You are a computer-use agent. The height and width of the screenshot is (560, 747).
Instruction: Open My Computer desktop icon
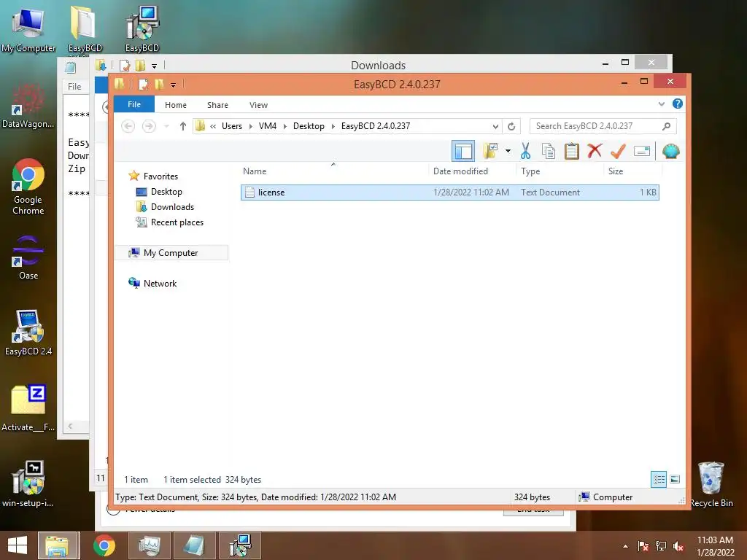click(28, 29)
